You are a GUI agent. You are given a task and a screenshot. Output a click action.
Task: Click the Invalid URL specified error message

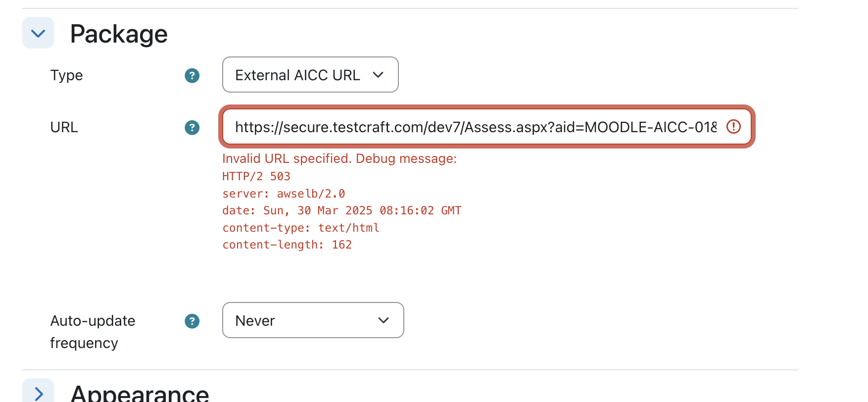coord(339,158)
